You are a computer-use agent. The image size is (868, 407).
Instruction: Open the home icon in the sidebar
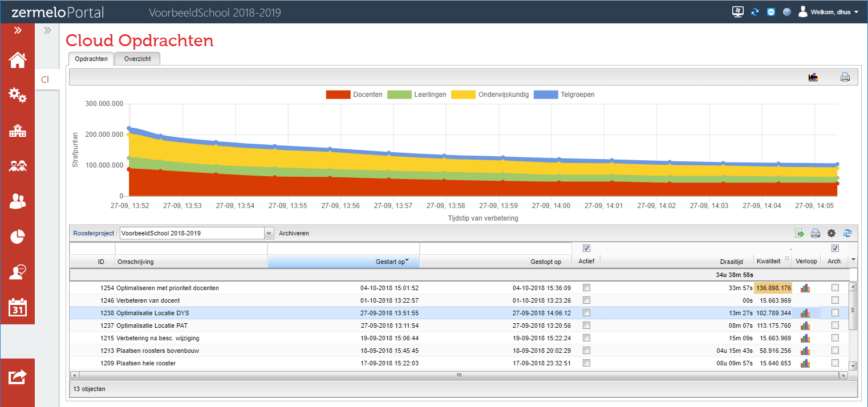[x=18, y=59]
